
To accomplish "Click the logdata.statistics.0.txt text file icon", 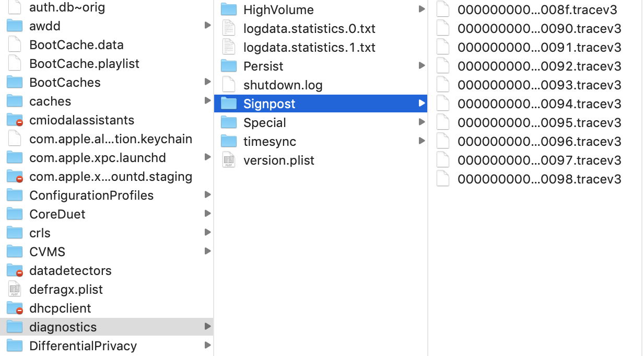I will 229,28.
